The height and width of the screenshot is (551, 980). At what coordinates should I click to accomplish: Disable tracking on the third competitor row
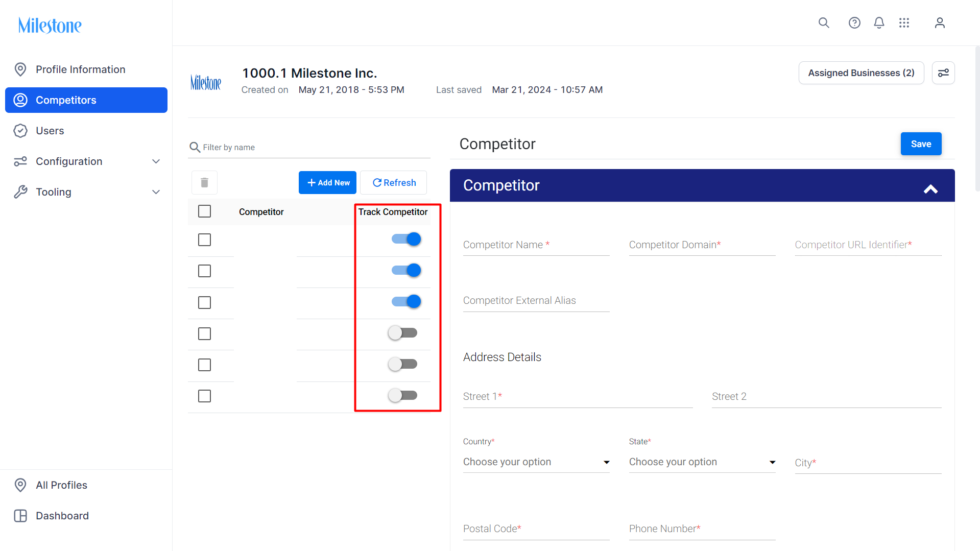pyautogui.click(x=407, y=301)
